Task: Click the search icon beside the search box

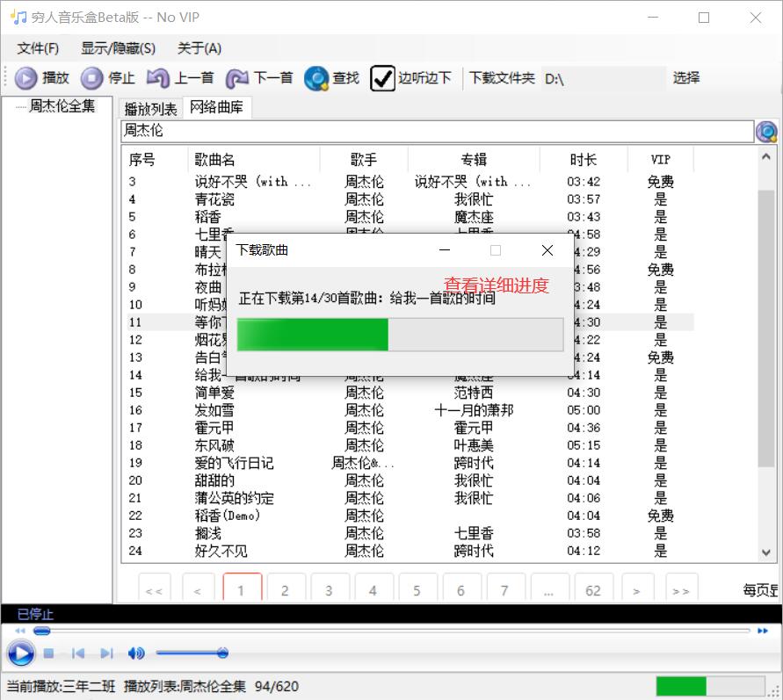Action: (766, 132)
